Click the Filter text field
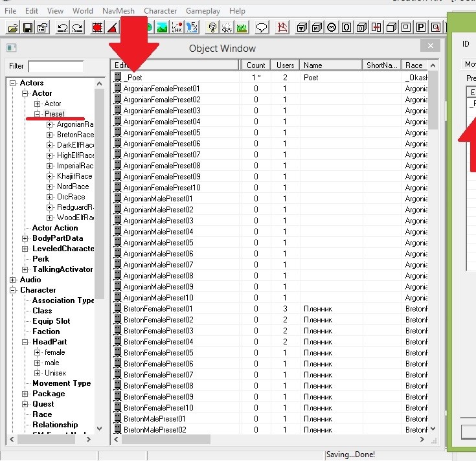The width and height of the screenshot is (476, 461). coord(56,67)
